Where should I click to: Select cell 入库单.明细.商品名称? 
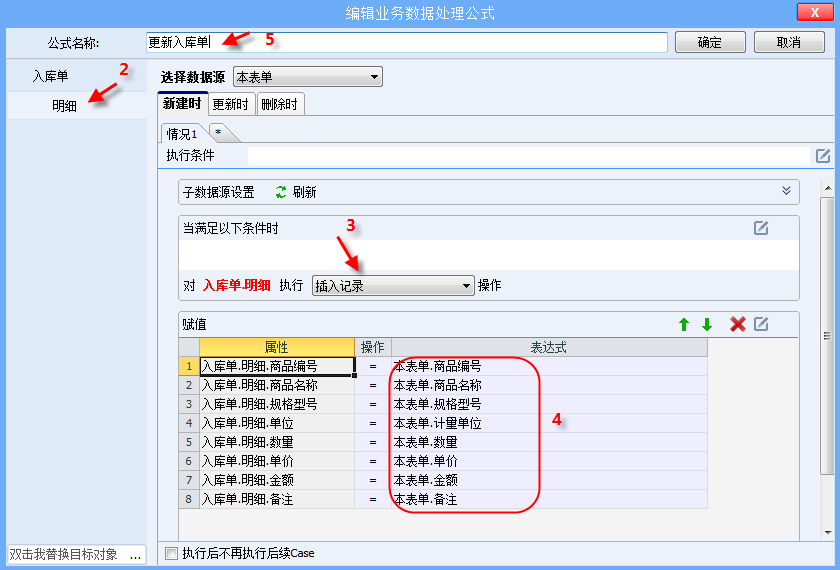(276, 385)
